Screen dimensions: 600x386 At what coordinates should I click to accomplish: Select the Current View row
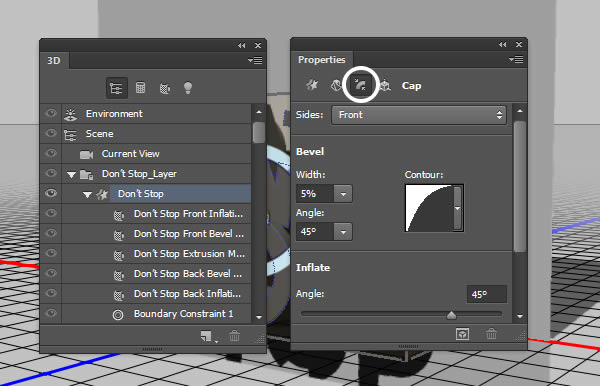click(x=157, y=153)
